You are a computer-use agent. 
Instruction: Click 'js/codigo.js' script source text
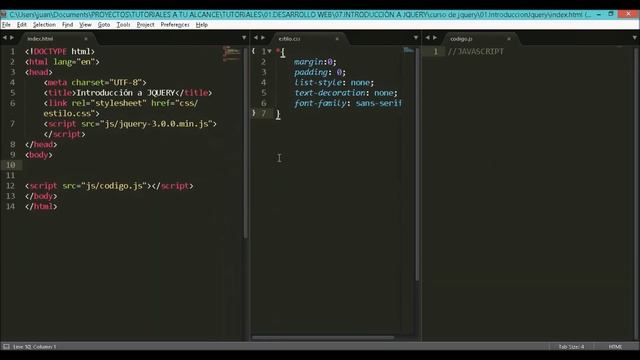click(x=114, y=186)
